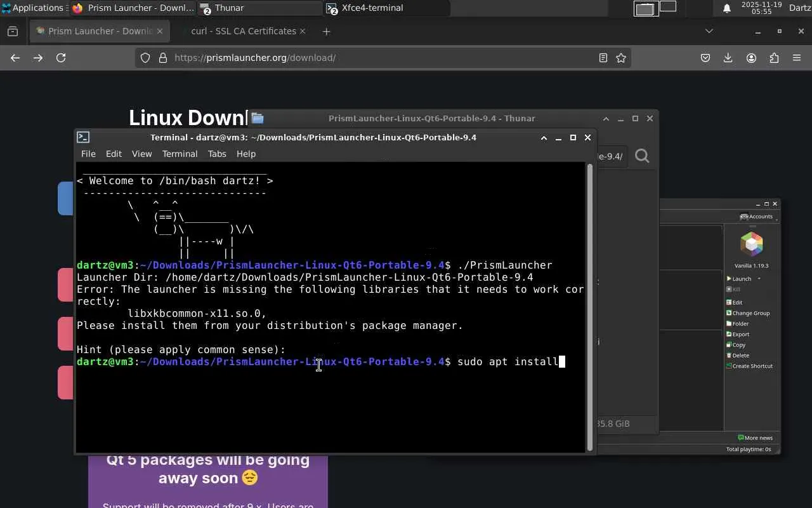Click the libxkbcommon-x11.so.0 error line
812x508 pixels.
(x=197, y=313)
